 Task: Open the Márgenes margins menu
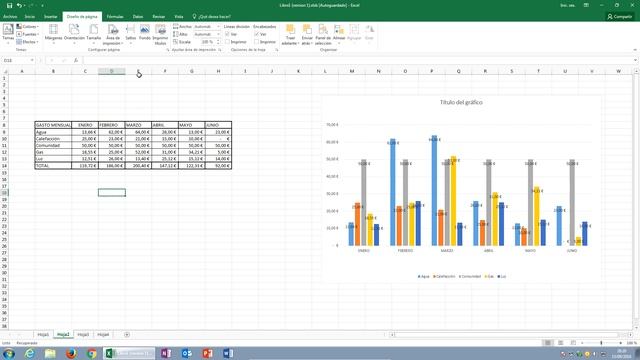[53, 33]
